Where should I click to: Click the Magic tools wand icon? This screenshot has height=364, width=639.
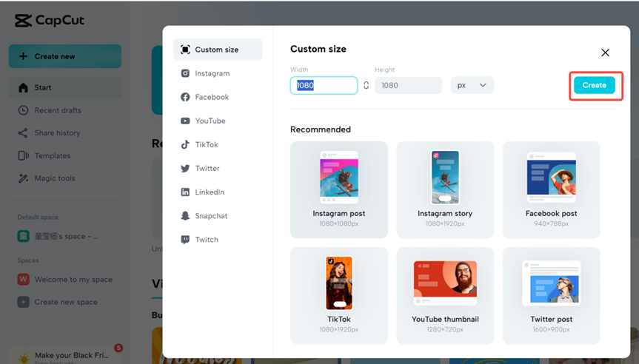(x=23, y=178)
